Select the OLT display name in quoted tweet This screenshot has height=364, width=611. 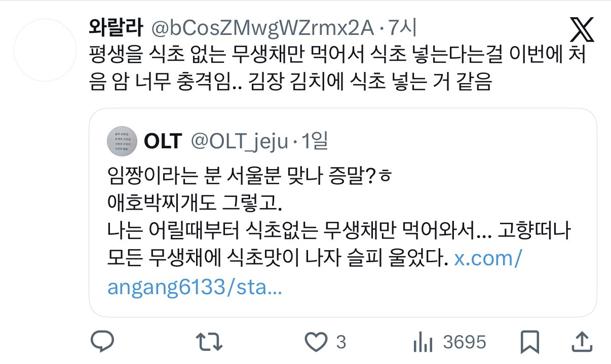tap(163, 141)
